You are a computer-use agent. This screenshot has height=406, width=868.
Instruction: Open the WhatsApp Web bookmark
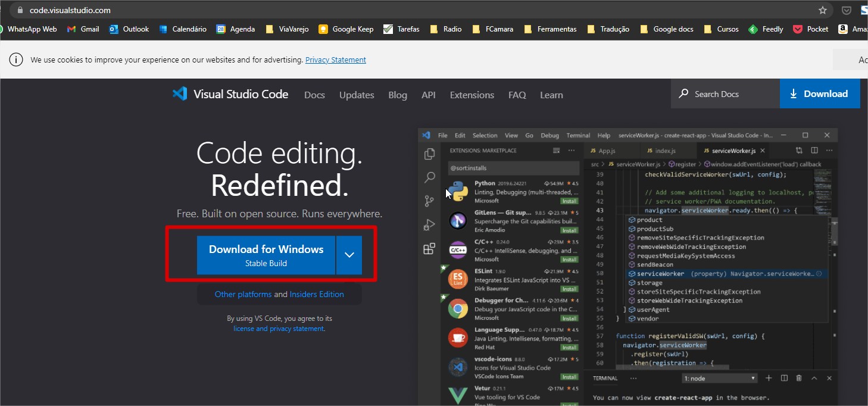click(29, 29)
